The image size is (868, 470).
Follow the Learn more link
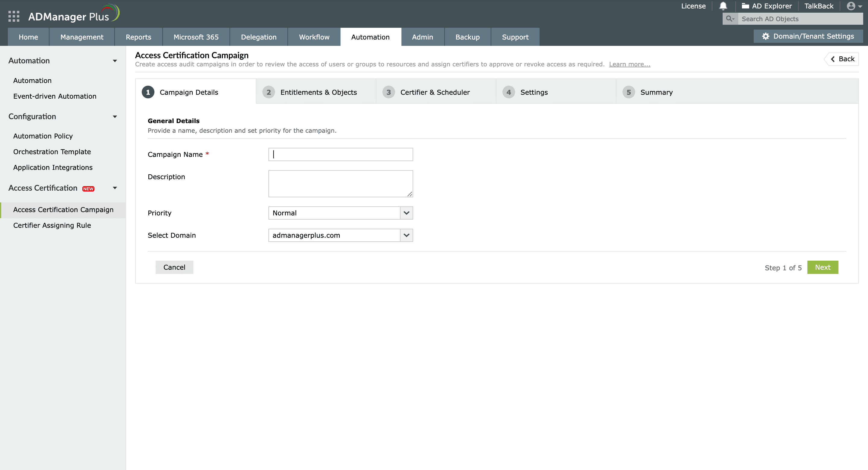(x=629, y=64)
